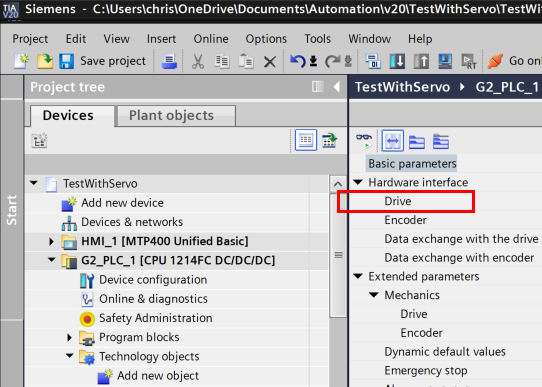Collapse the Hardware interface section
The image size is (542, 387).
coord(358,182)
